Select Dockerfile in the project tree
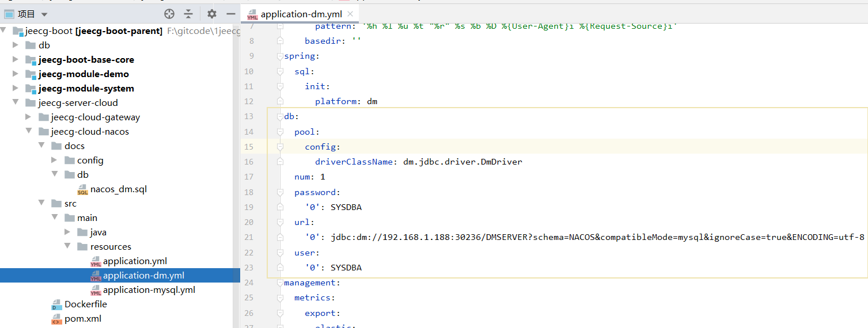This screenshot has height=328, width=868. [x=86, y=304]
